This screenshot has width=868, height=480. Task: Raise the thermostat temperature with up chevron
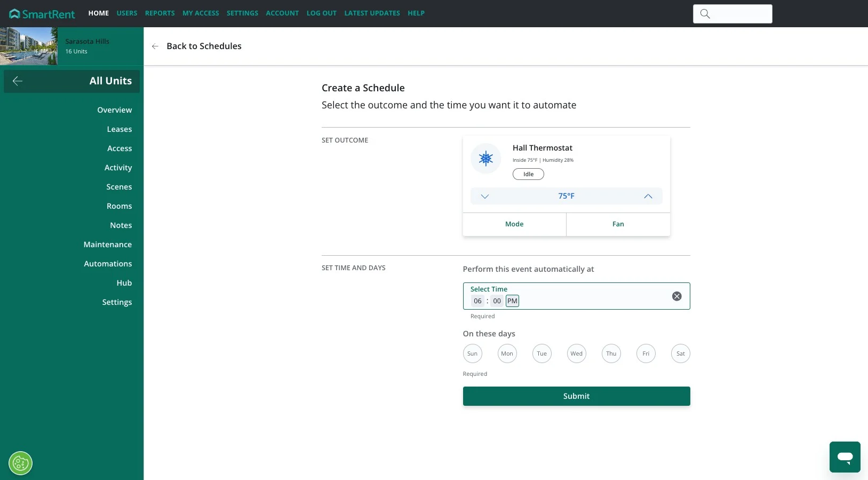tap(648, 196)
